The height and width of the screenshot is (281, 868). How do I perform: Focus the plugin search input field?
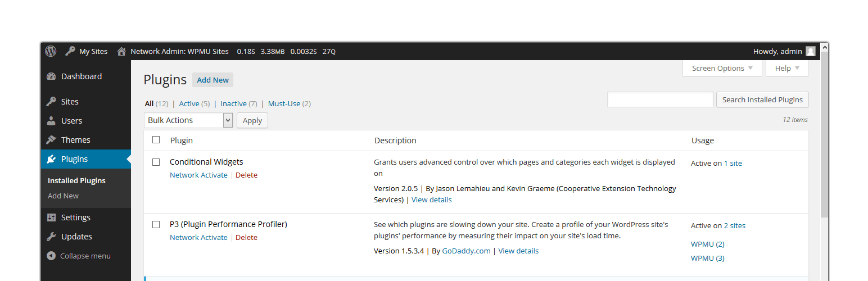pyautogui.click(x=660, y=99)
